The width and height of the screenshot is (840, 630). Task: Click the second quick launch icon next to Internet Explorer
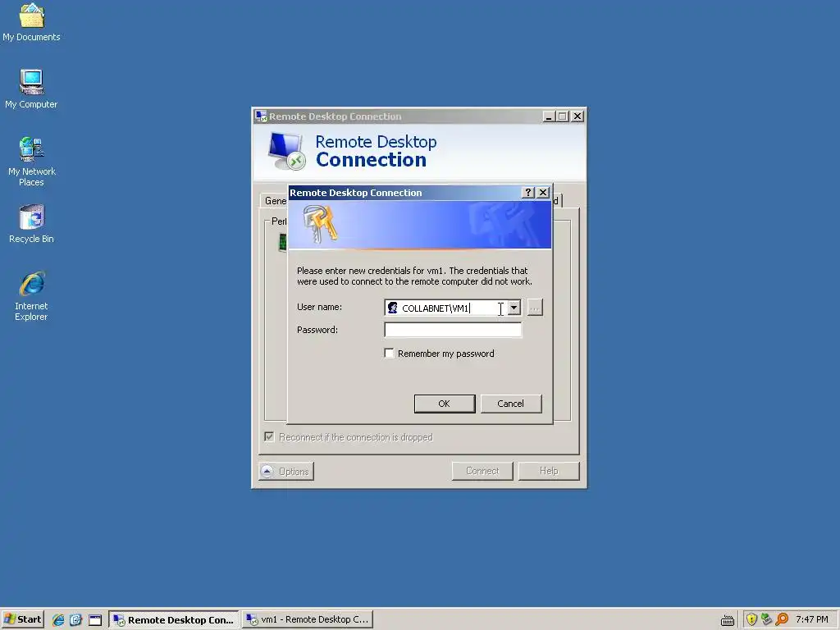coord(75,620)
